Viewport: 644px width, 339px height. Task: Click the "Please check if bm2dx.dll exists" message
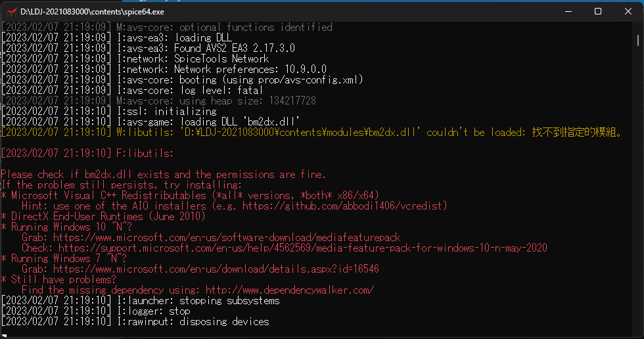(163, 174)
